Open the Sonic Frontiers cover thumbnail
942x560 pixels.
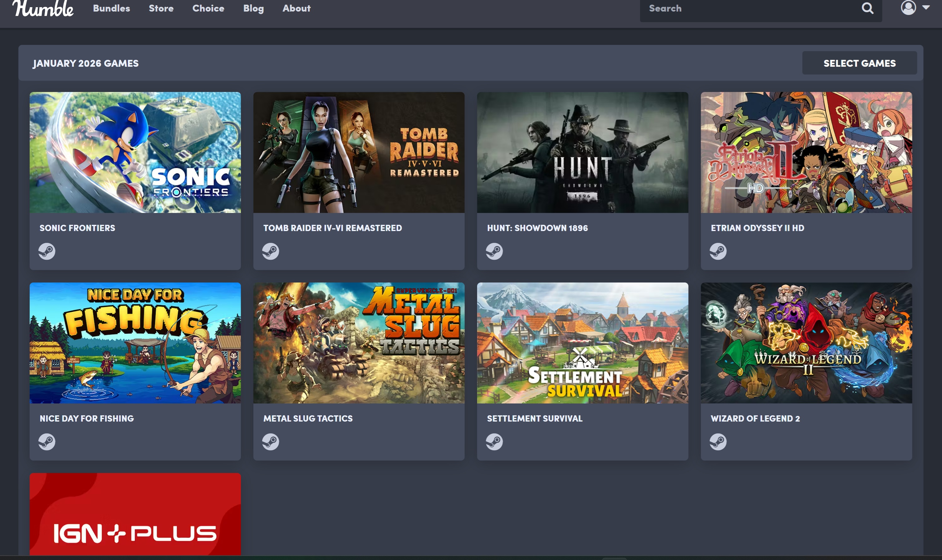[135, 152]
